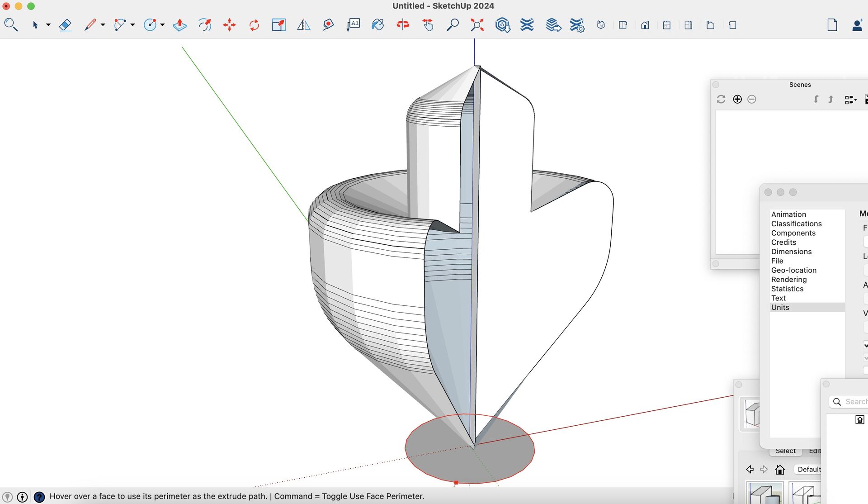Screen dimensions: 868x504
Task: Click the first material swatch thumbnail
Action: tap(764, 494)
